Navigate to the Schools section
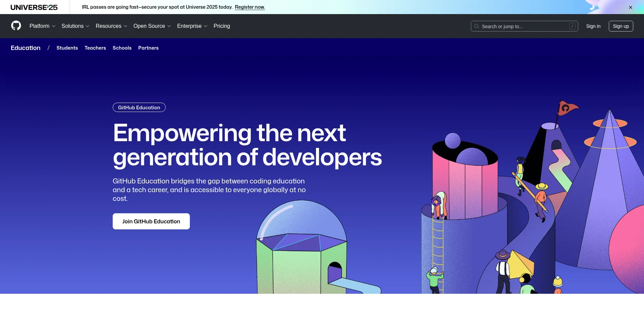Screen dimensions: 644x333 click(122, 48)
